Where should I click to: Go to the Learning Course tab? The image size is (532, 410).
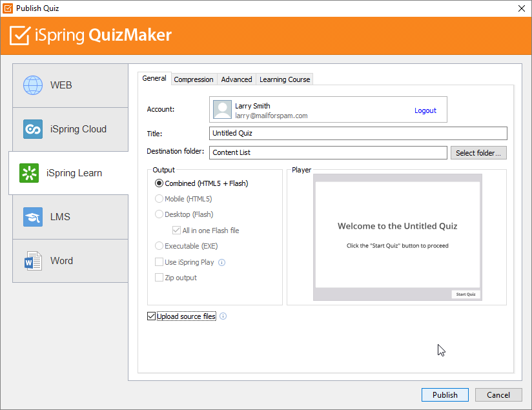click(284, 79)
